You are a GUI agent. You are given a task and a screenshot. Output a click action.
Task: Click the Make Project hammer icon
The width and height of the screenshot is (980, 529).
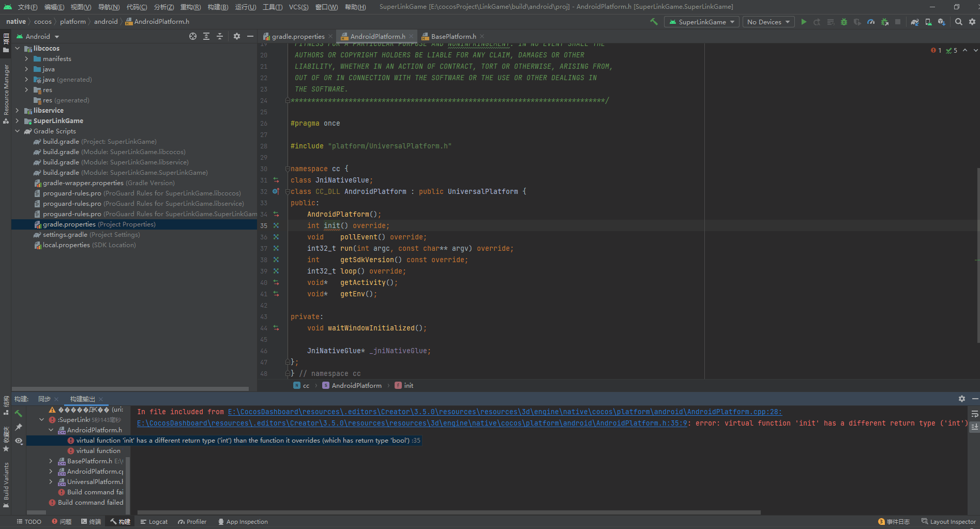pos(654,22)
